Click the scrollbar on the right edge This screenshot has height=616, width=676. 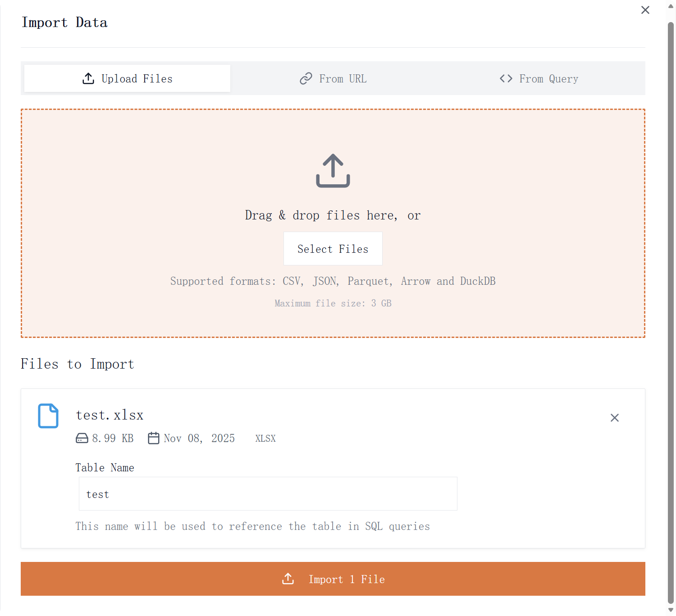point(671,308)
